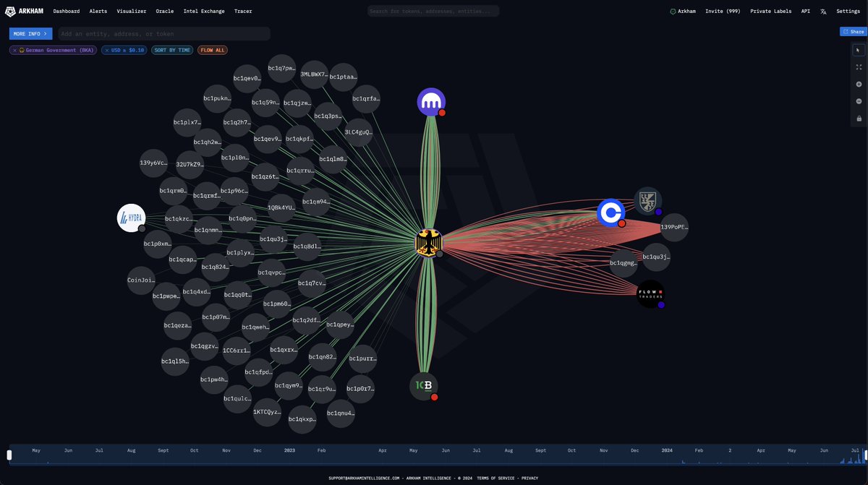The width and height of the screenshot is (868, 485).
Task: Open the Tracer tool
Action: [x=243, y=12]
